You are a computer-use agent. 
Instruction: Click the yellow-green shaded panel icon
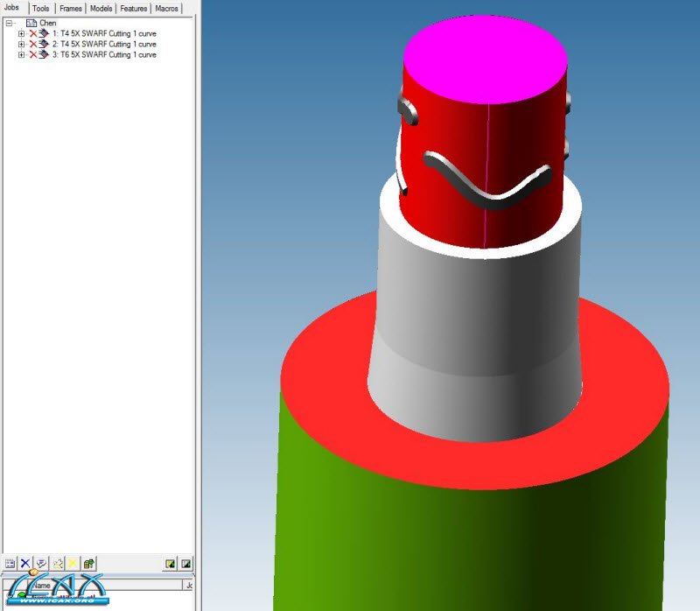170,564
